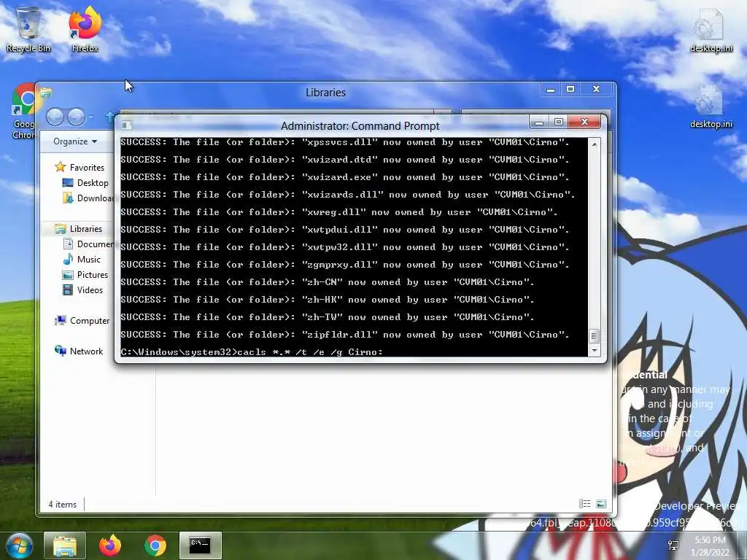Launch Firefox from the desktop shortcut
Viewport: 747px width, 560px height.
click(x=85, y=29)
